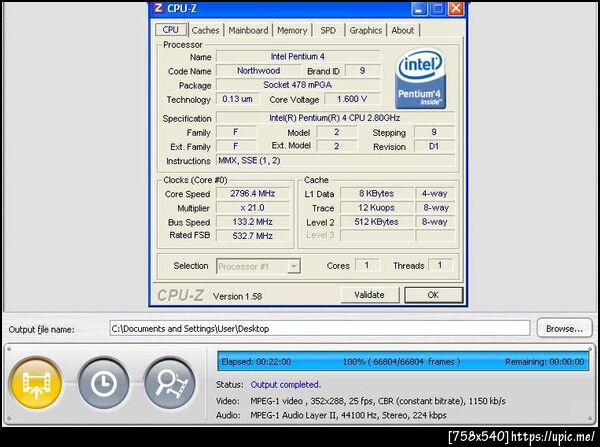Click the 'Version 1.58' label
Screen dimensions: 600x447
click(x=238, y=297)
